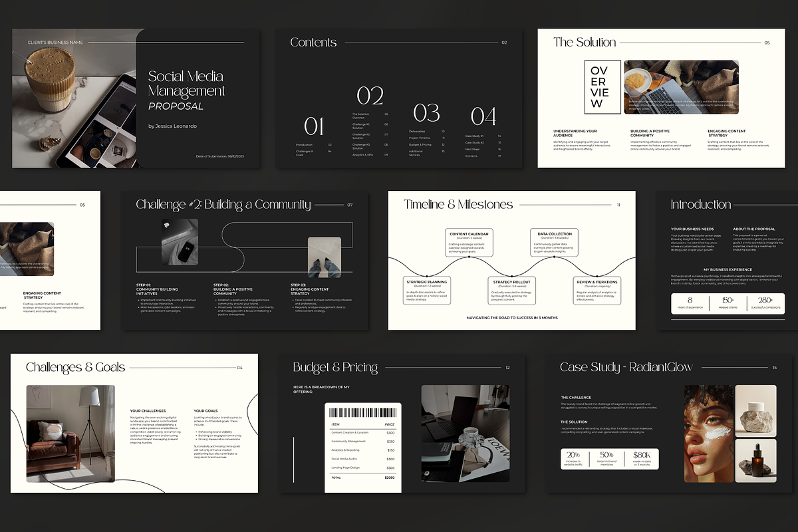Click the coffee glass photo on the cover slide

pyautogui.click(x=73, y=98)
